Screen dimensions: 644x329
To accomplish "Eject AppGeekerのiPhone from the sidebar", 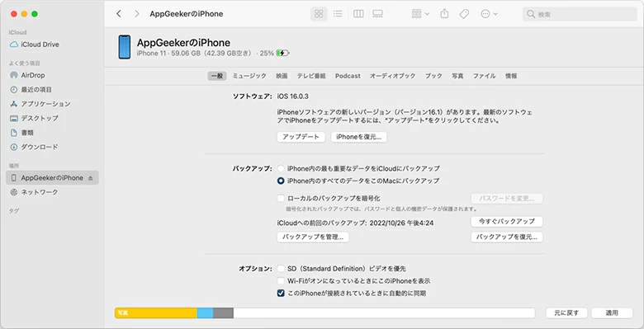I will [90, 178].
